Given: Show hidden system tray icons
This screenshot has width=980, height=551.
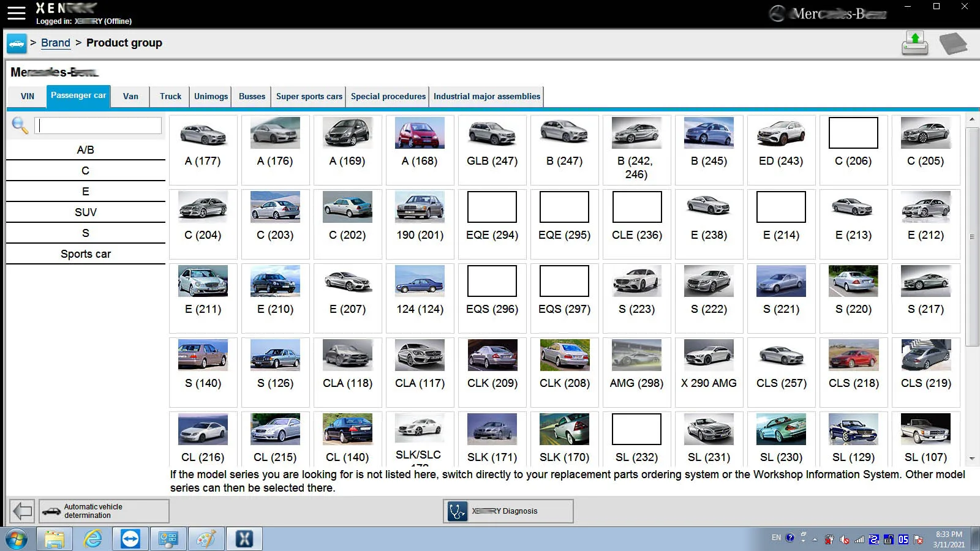Looking at the screenshot, I should point(815,539).
